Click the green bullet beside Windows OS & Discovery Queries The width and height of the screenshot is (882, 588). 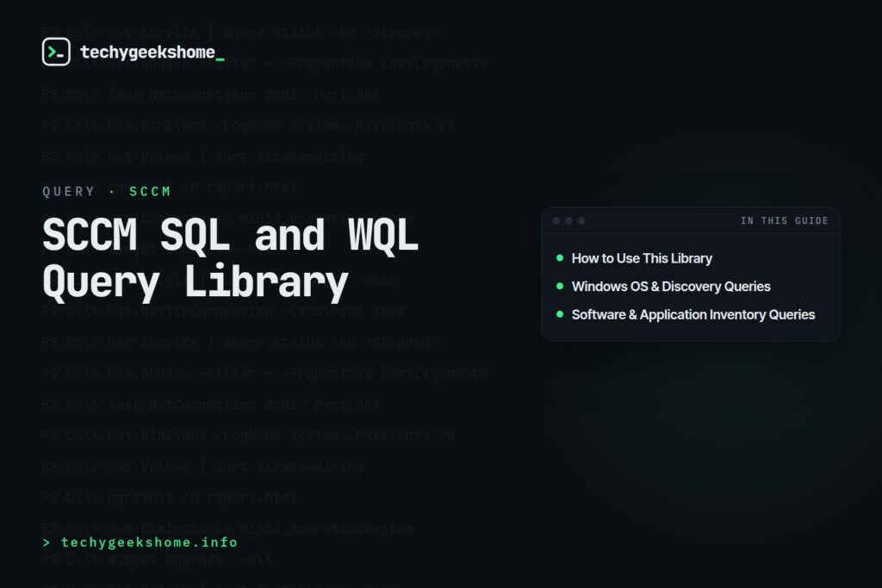[x=560, y=286]
